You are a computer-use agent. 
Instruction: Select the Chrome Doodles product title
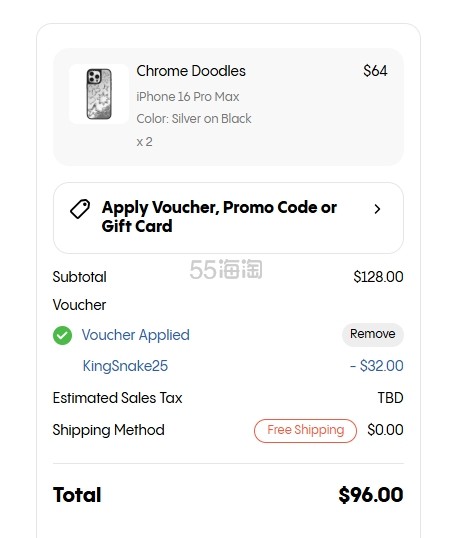click(191, 71)
